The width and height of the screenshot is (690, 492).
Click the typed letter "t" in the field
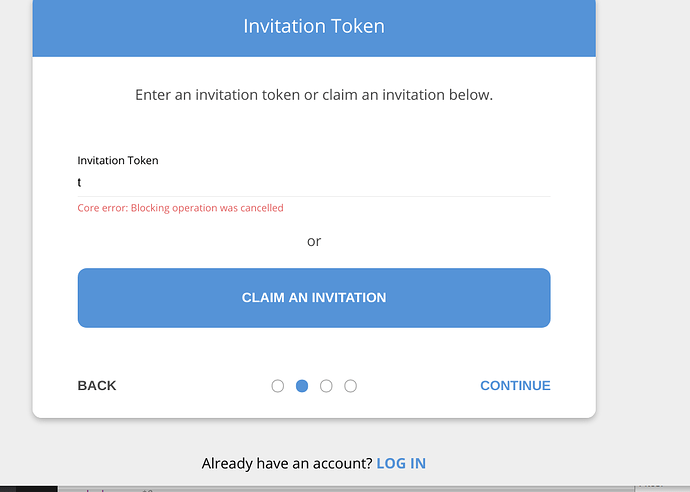coord(80,183)
